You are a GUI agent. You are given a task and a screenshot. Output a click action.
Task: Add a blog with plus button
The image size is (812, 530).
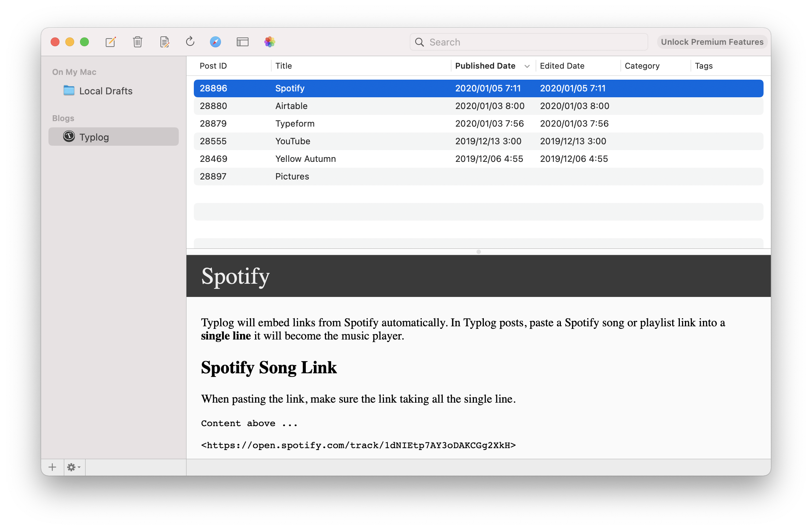tap(52, 467)
